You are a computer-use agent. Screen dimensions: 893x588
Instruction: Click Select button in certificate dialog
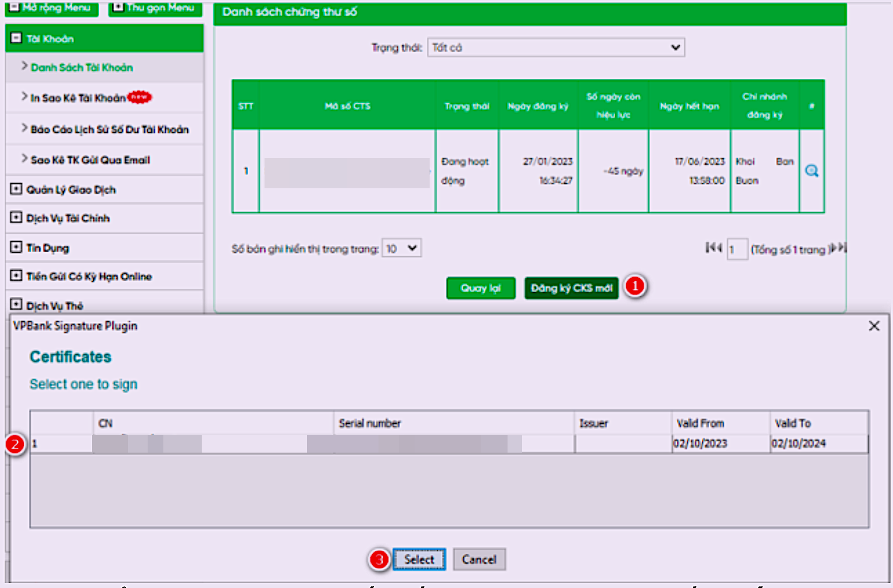(x=419, y=560)
